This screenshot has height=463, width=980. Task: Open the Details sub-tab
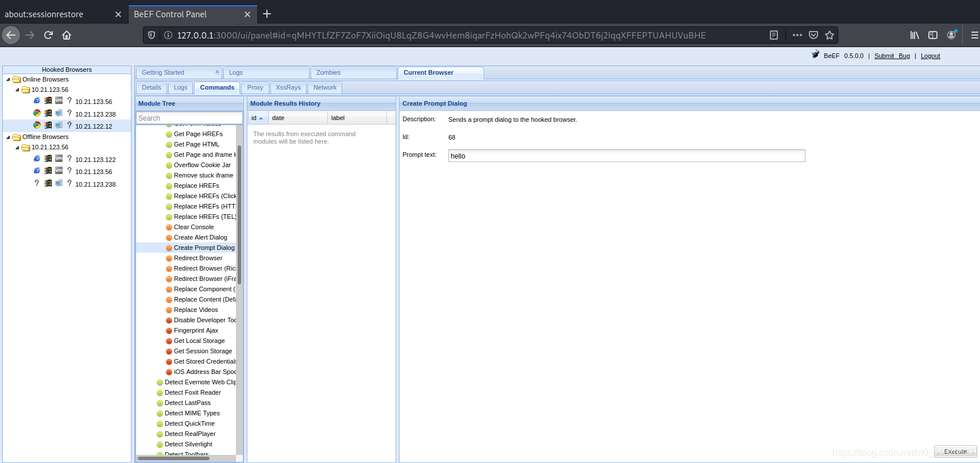[x=152, y=88]
